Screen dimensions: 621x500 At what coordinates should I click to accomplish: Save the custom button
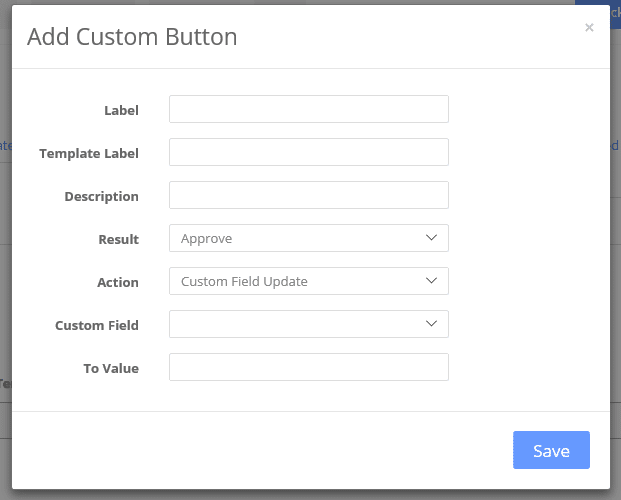tap(551, 450)
